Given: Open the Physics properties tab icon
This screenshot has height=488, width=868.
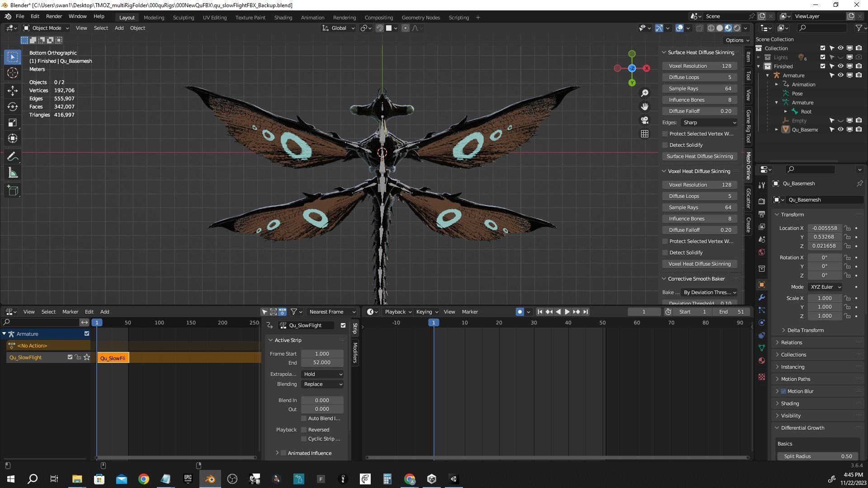Looking at the screenshot, I should point(762,323).
